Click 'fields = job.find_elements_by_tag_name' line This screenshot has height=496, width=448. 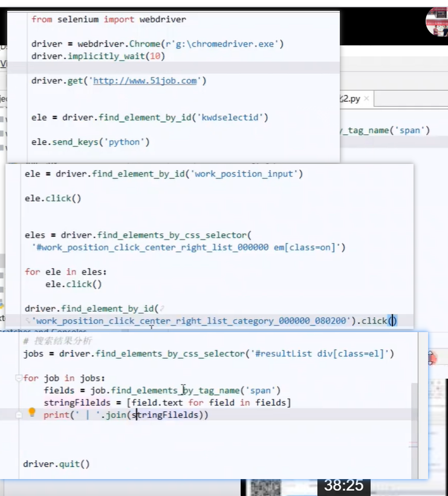pos(162,390)
